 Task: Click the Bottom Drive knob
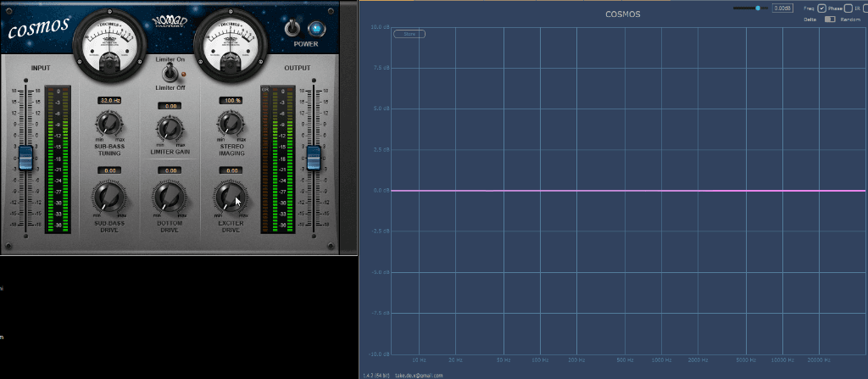(x=170, y=196)
